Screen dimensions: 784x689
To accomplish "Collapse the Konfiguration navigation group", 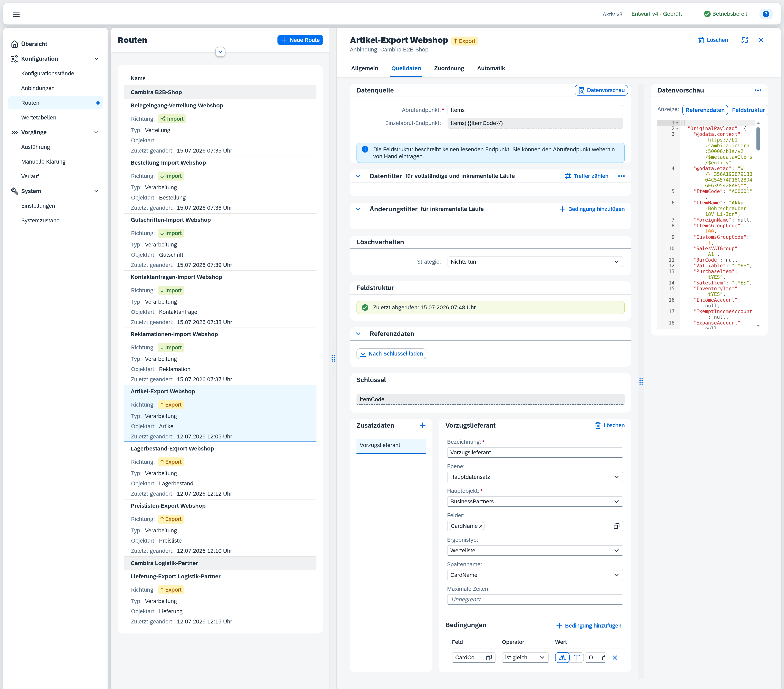I will tap(96, 59).
